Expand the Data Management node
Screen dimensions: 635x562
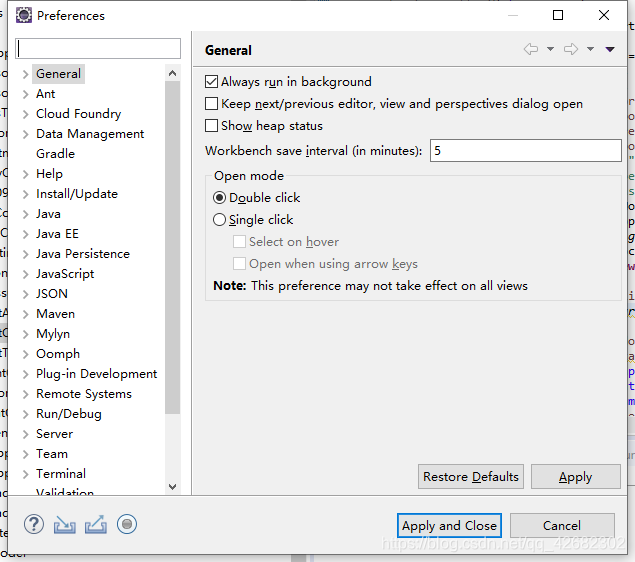click(x=26, y=134)
